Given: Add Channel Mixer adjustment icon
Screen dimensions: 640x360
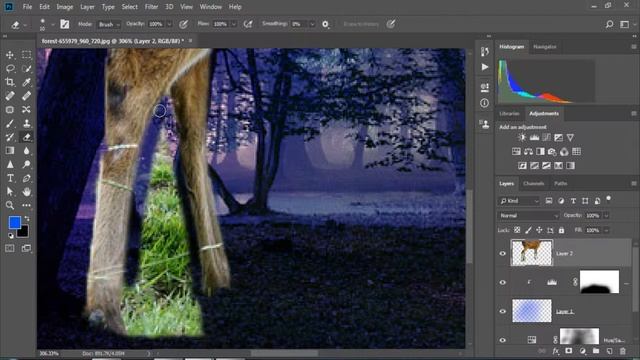Looking at the screenshot, I should point(564,152).
